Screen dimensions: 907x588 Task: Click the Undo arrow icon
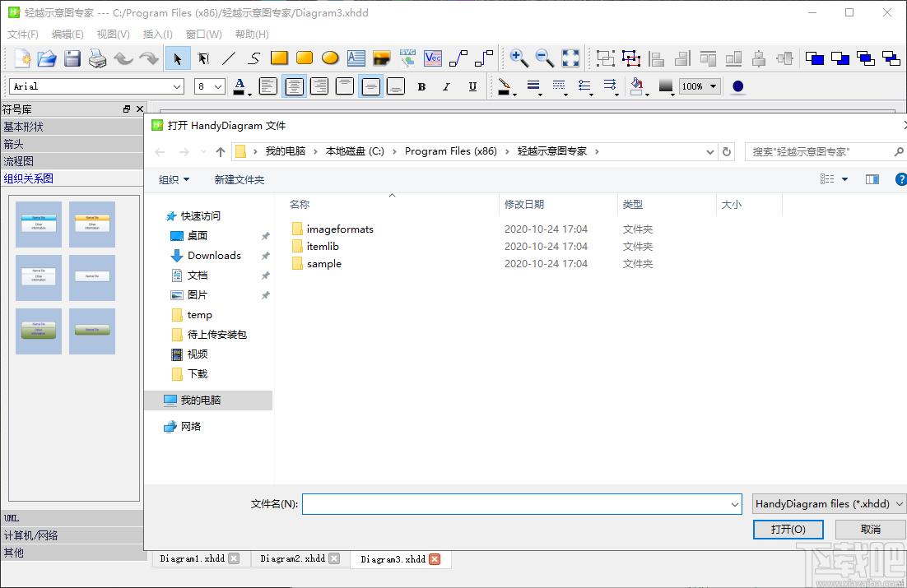click(x=123, y=58)
